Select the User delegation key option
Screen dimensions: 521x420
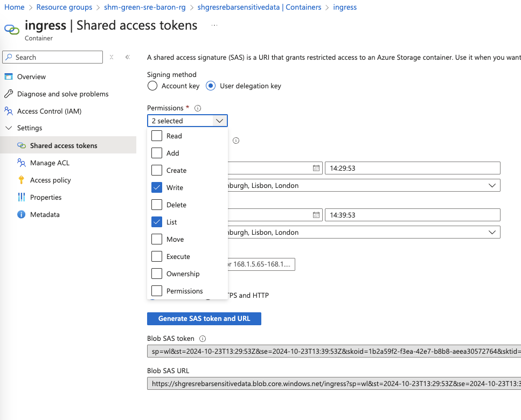click(211, 86)
